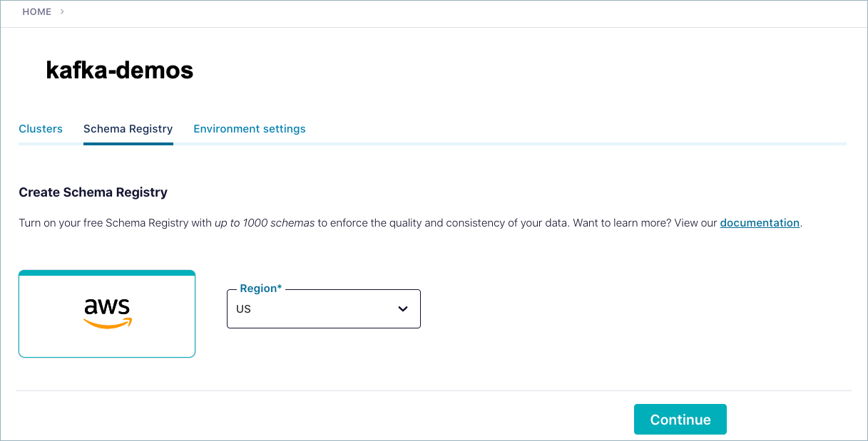Click the AWS logo text
The height and width of the screenshot is (441, 868).
pyautogui.click(x=107, y=306)
